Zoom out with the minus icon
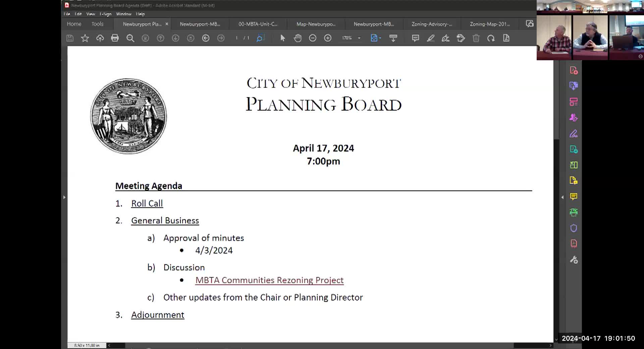644x349 pixels. (x=313, y=38)
